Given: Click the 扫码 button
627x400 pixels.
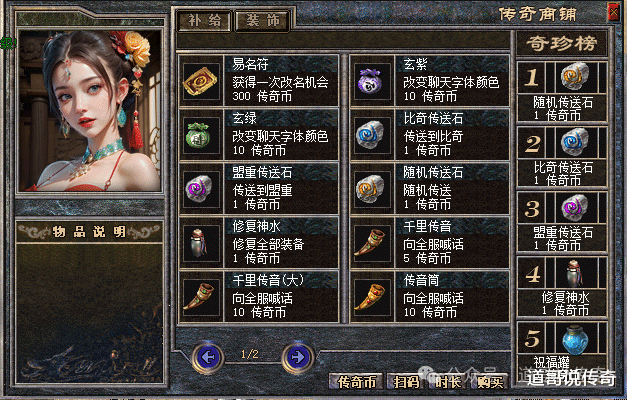Looking at the screenshot, I should 406,382.
